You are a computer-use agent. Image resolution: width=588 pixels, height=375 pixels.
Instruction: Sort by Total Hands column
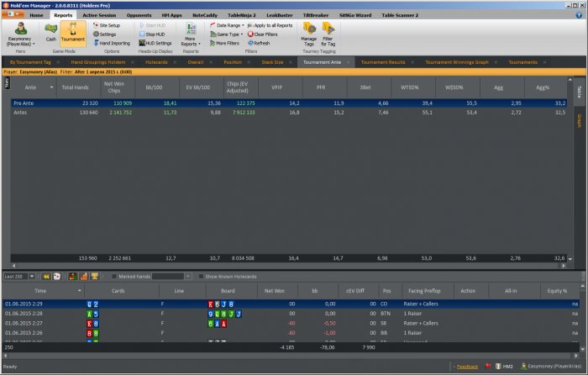click(x=75, y=87)
